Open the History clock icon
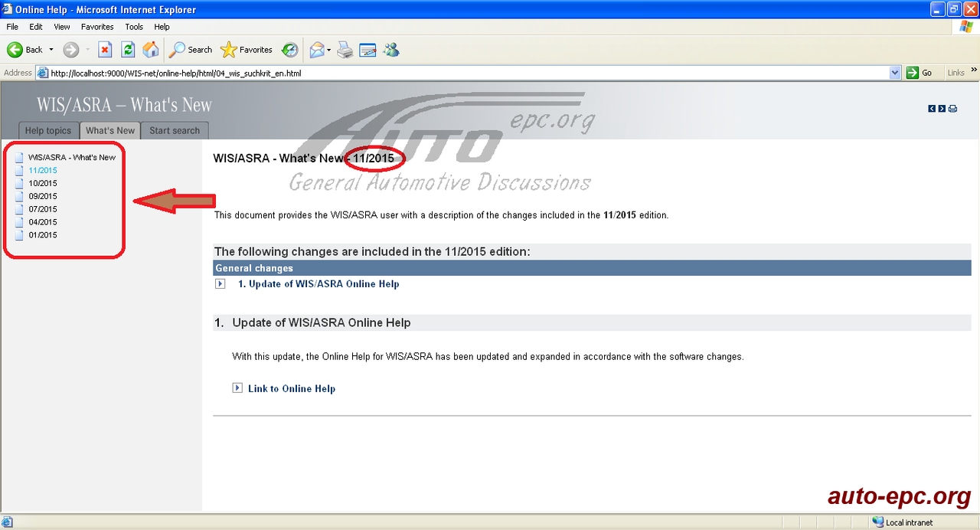This screenshot has height=530, width=980. click(x=289, y=50)
